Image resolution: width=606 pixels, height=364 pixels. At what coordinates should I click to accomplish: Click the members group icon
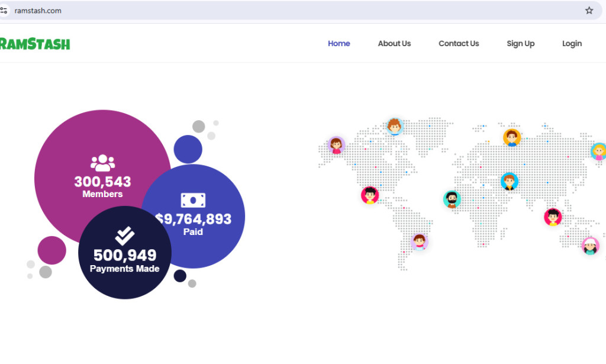point(102,163)
